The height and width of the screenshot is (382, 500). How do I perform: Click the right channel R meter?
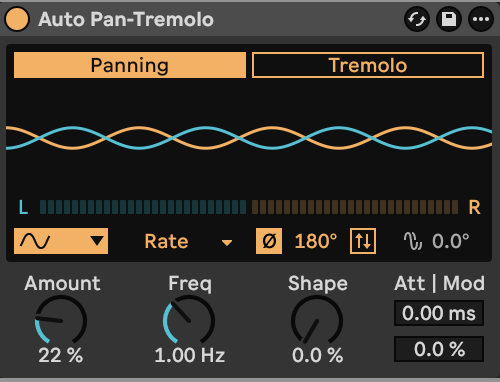coord(355,207)
